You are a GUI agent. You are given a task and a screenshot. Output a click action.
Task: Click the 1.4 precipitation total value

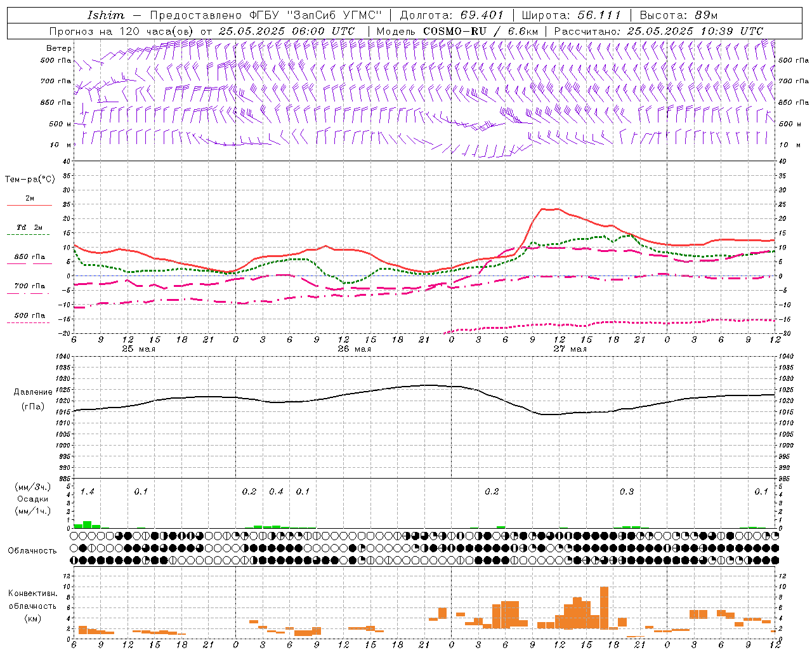88,492
